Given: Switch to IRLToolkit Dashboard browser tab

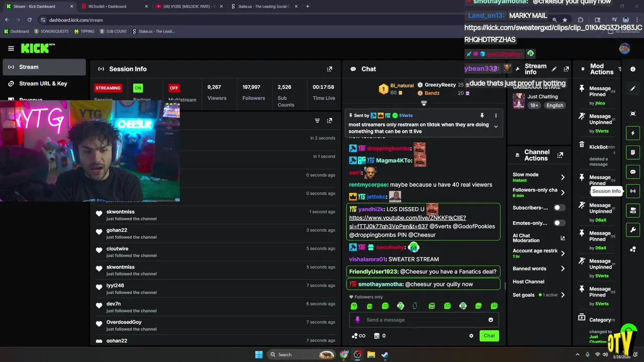Looking at the screenshot, I should pos(114,7).
